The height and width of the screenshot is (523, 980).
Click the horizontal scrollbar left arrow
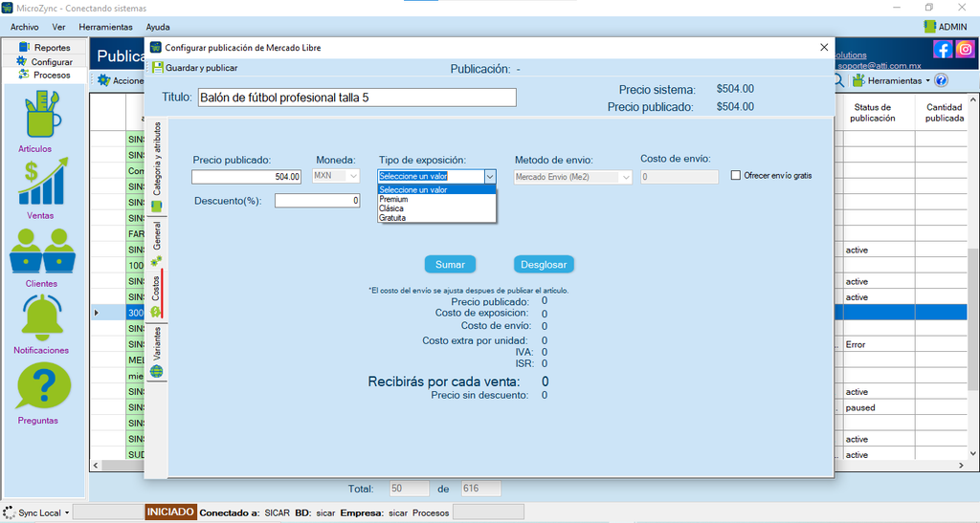(x=96, y=465)
